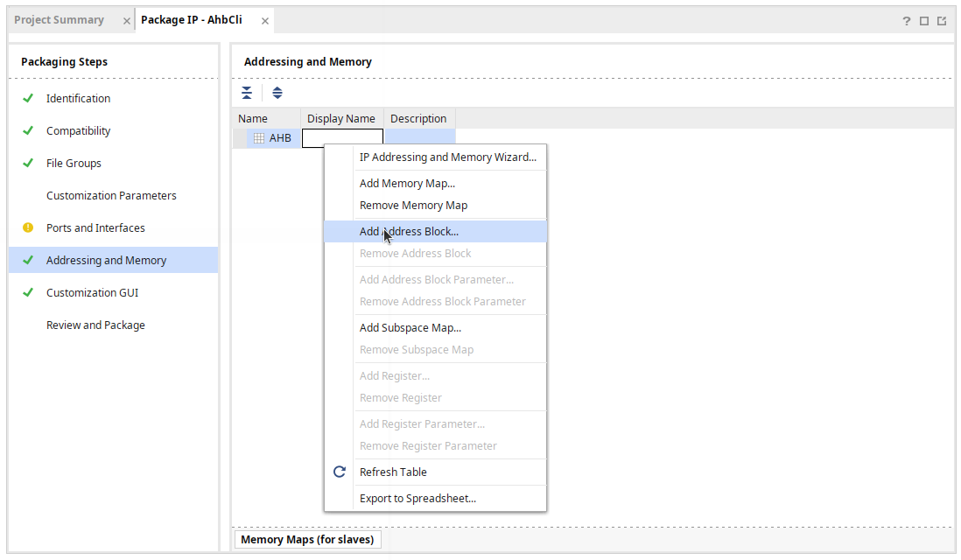Go to the Ports and Interfaces step
Image resolution: width=961 pixels, height=560 pixels.
coord(95,228)
